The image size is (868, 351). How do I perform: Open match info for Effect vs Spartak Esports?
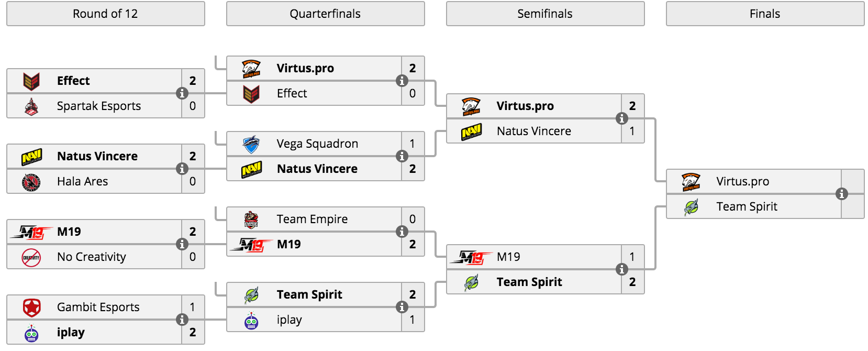(x=182, y=93)
